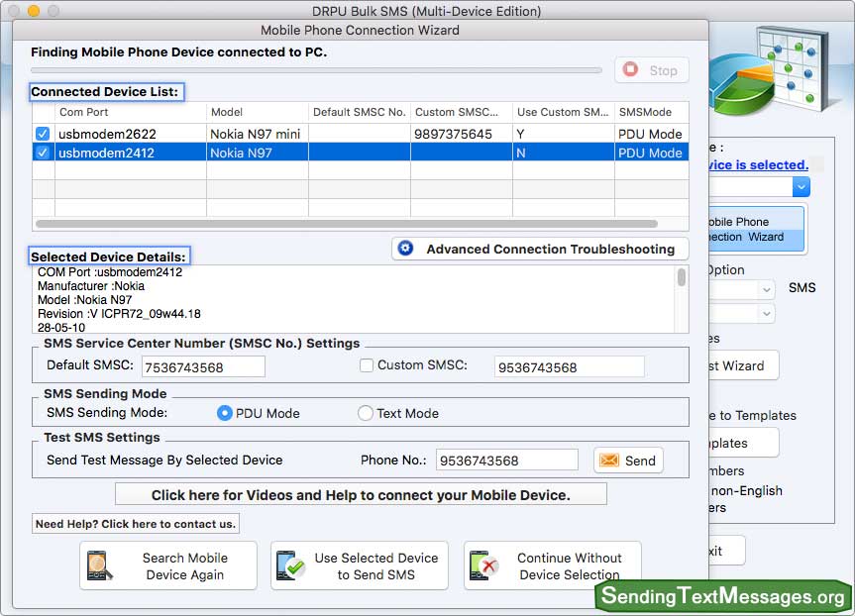Uncheck the usbmodem2412 device checkbox
Image resolution: width=855 pixels, height=616 pixels.
pos(43,153)
